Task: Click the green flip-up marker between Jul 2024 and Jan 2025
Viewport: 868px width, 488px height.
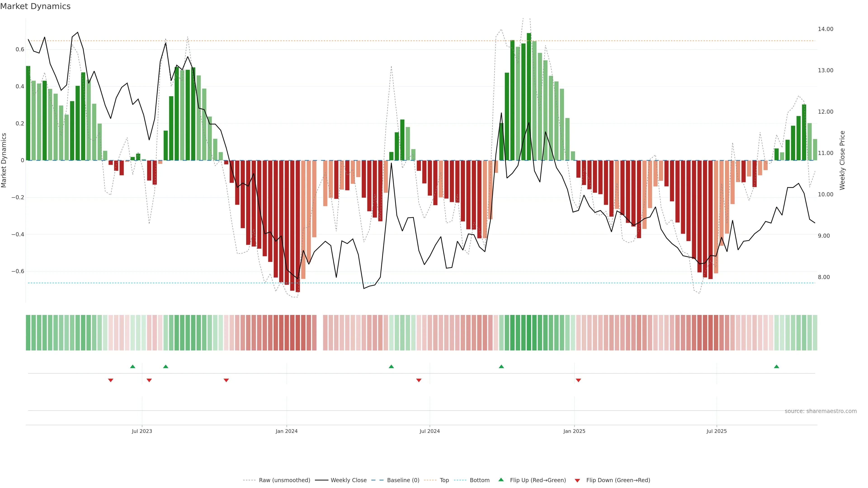Action: click(x=501, y=366)
